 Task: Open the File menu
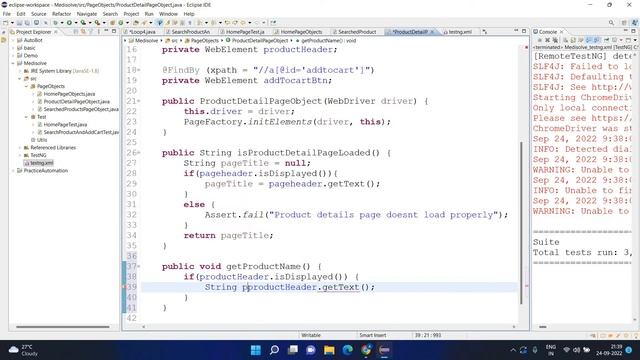(x=7, y=14)
